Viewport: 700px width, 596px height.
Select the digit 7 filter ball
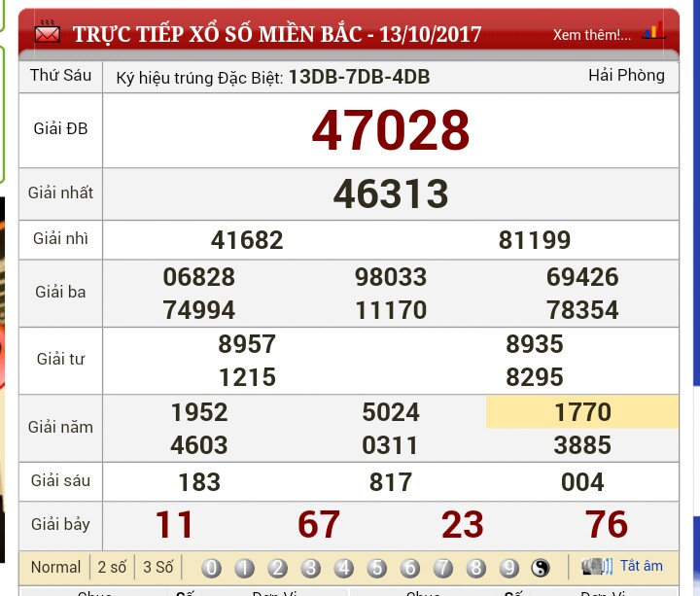pyautogui.click(x=443, y=568)
